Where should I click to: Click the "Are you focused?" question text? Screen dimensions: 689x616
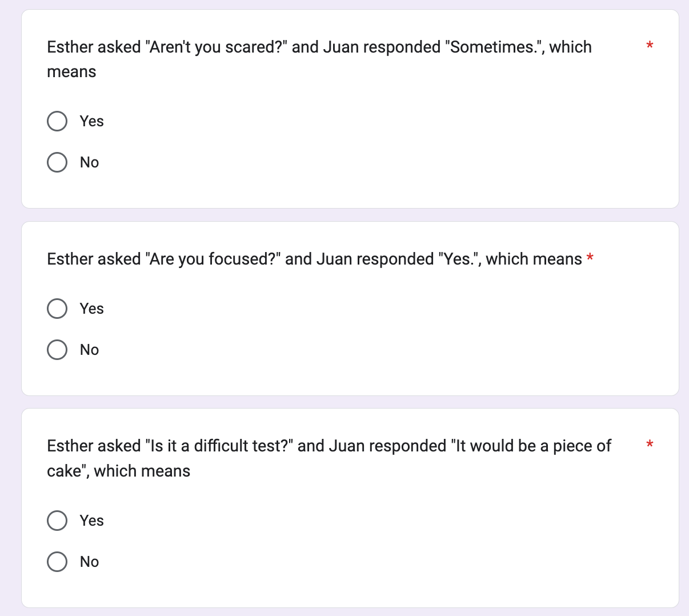(x=315, y=259)
